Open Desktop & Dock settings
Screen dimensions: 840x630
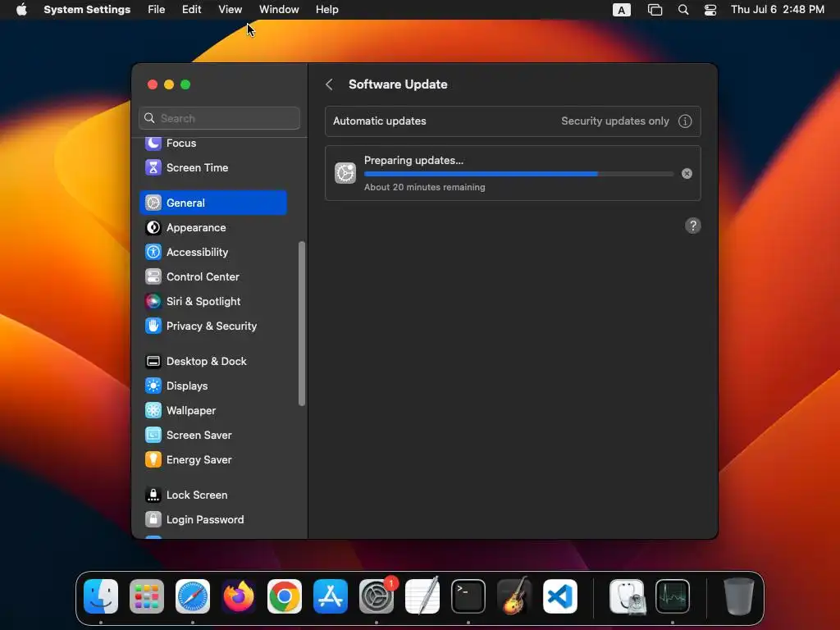(212, 362)
